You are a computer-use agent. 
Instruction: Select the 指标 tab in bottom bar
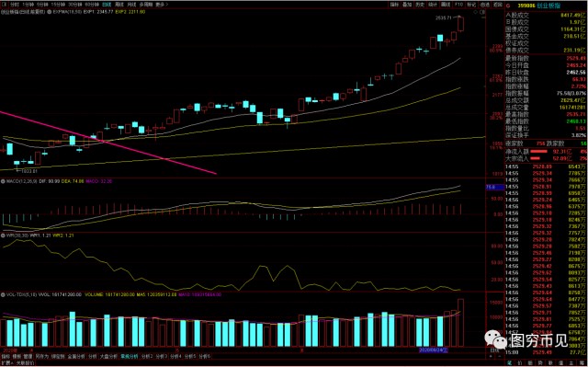click(6, 357)
